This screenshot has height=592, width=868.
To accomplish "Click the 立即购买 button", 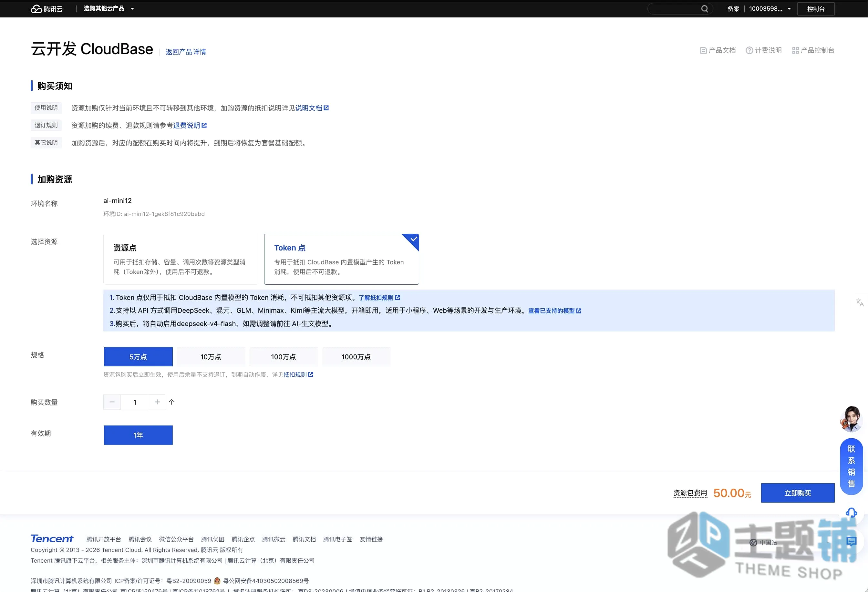I will coord(798,493).
